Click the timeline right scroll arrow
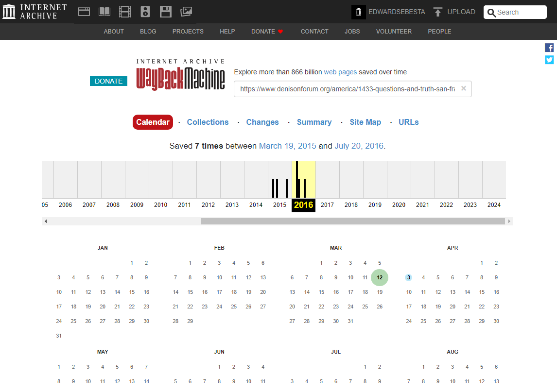Viewport: 557px width, 392px height. (509, 221)
